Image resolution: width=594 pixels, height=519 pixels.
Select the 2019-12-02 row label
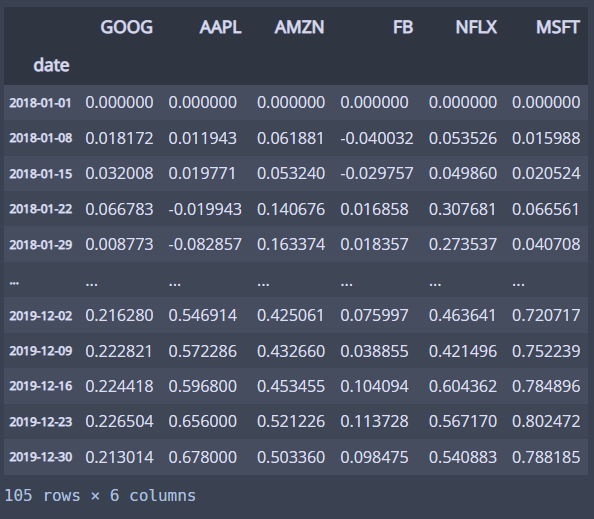coord(40,316)
